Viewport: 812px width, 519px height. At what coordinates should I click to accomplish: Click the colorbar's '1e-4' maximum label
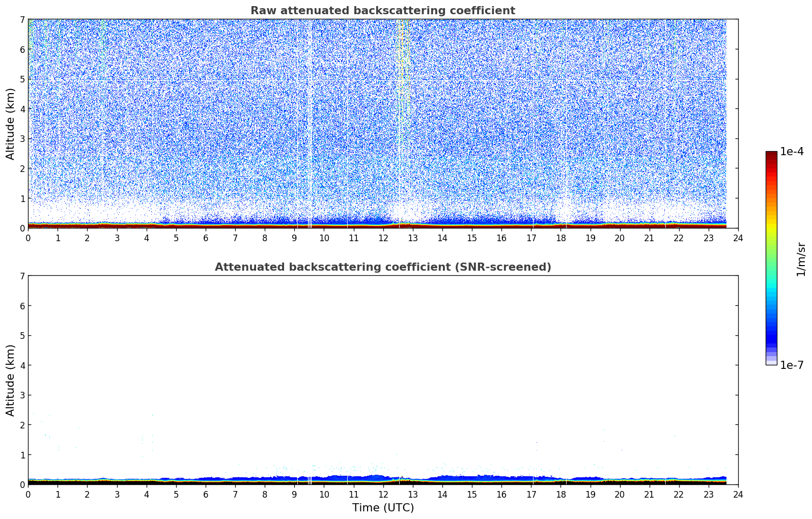point(792,152)
